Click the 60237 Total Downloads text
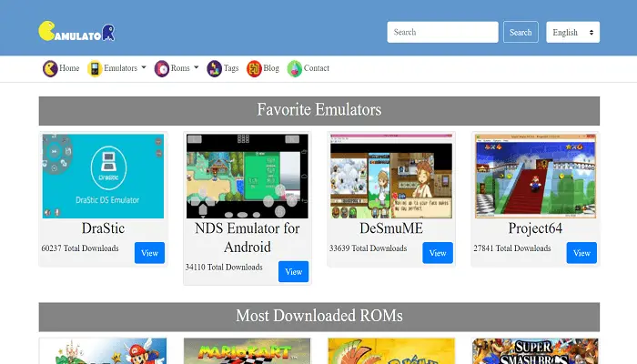637x364 pixels. click(x=80, y=248)
